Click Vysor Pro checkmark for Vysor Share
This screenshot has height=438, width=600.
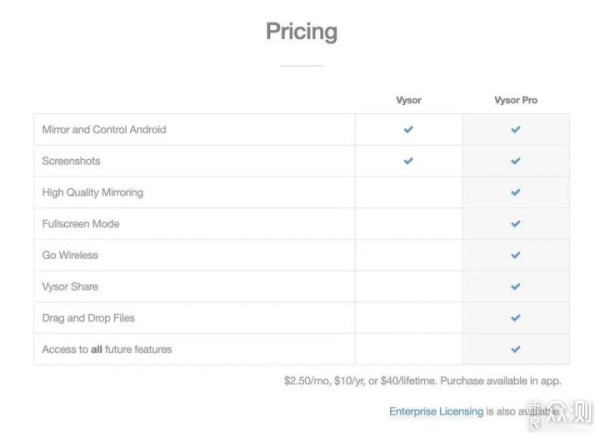point(515,286)
